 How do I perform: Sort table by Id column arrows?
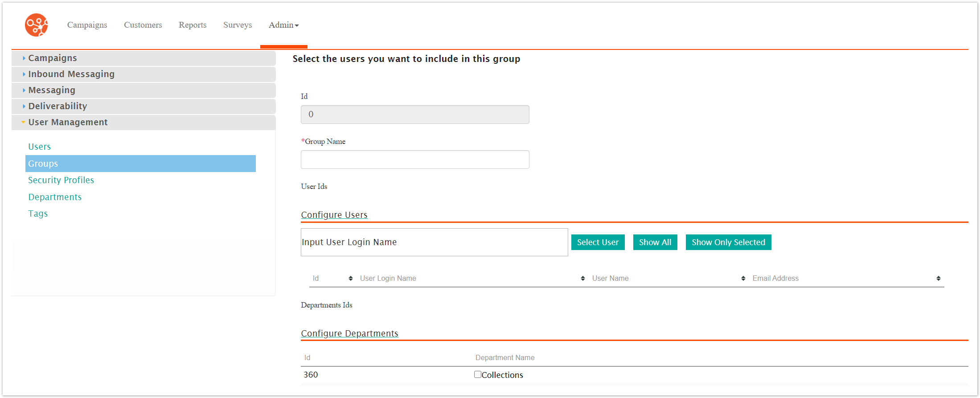(351, 279)
